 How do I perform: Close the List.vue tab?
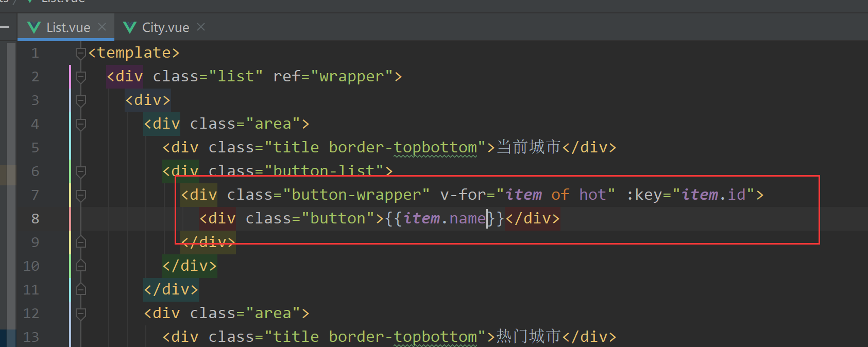(102, 27)
